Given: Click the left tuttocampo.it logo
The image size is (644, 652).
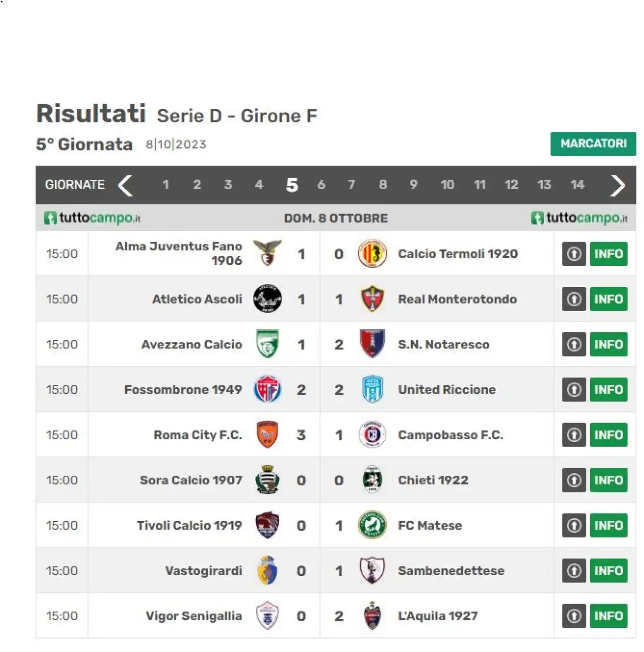Looking at the screenshot, I should pyautogui.click(x=92, y=218).
